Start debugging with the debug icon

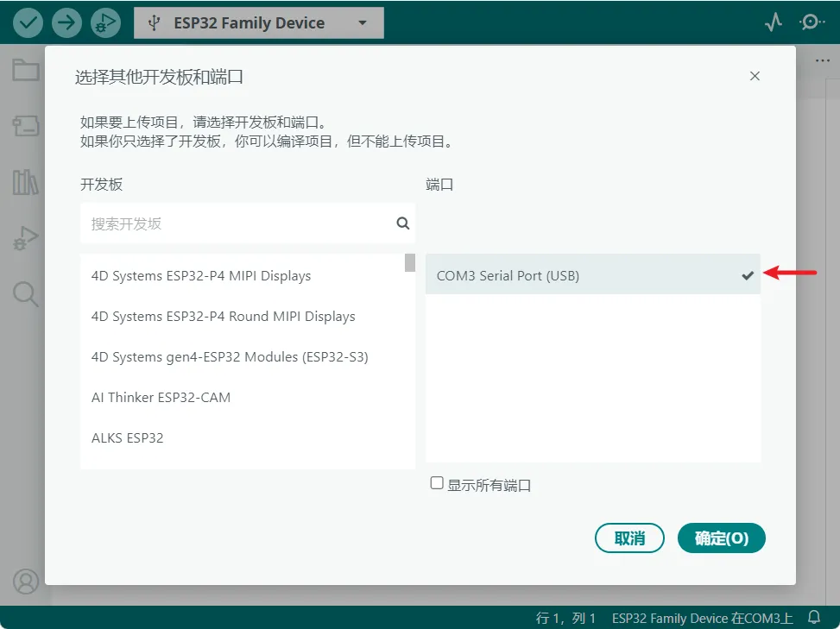pyautogui.click(x=105, y=22)
